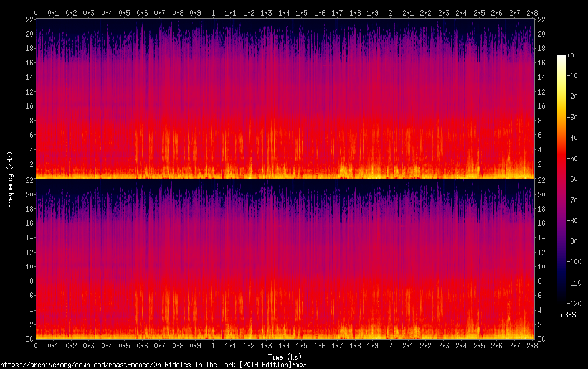Click the dBFS color gradient bar
Screen dimensions: 588x369
pos(562,179)
